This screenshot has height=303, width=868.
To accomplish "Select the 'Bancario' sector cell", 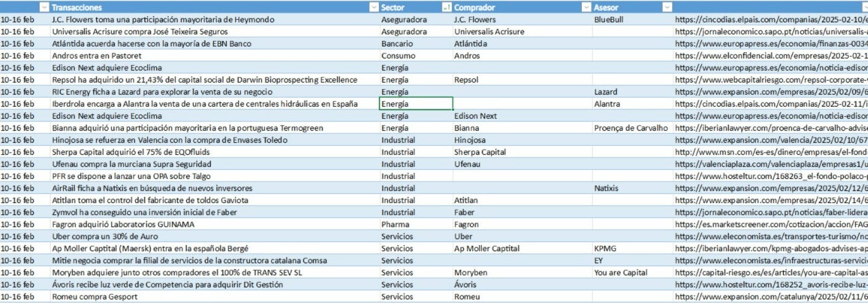I will pyautogui.click(x=416, y=43).
